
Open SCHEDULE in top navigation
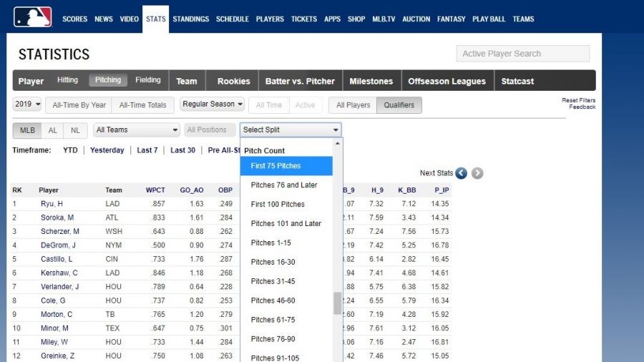click(x=233, y=19)
